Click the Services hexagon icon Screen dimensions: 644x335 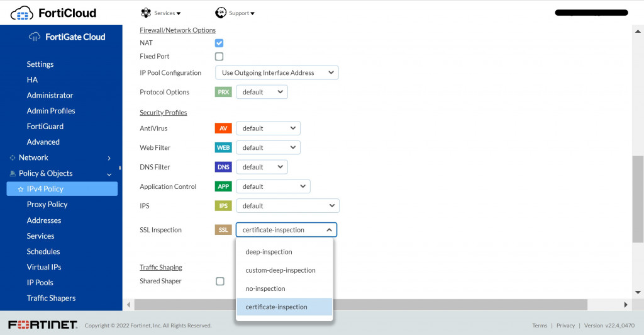click(146, 13)
